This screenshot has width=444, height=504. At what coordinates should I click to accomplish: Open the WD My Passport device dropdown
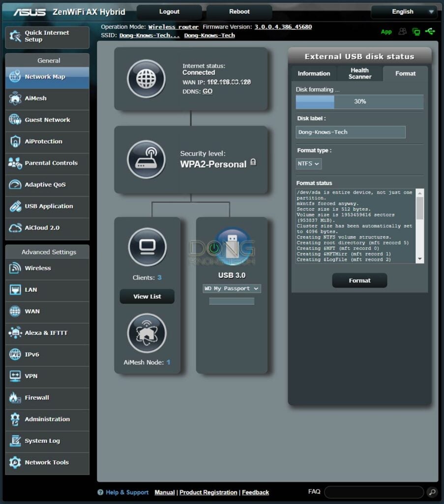tap(232, 288)
